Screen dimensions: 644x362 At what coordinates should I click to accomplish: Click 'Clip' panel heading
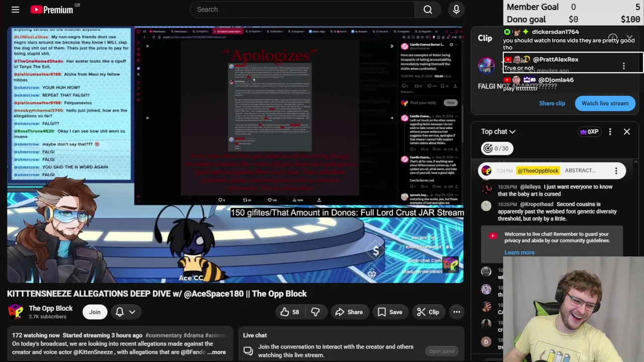coord(485,38)
